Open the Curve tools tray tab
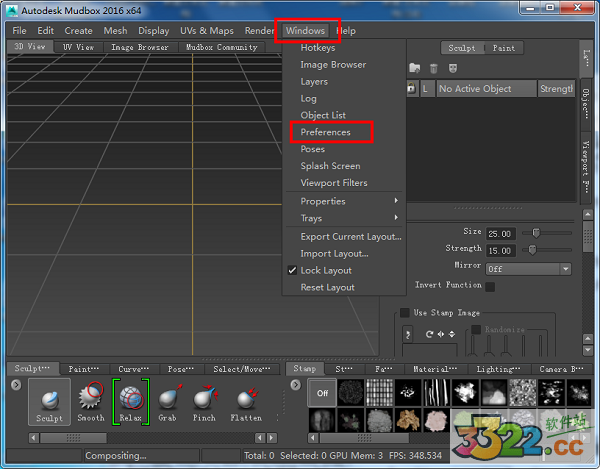The width and height of the screenshot is (600, 469). coord(134,369)
